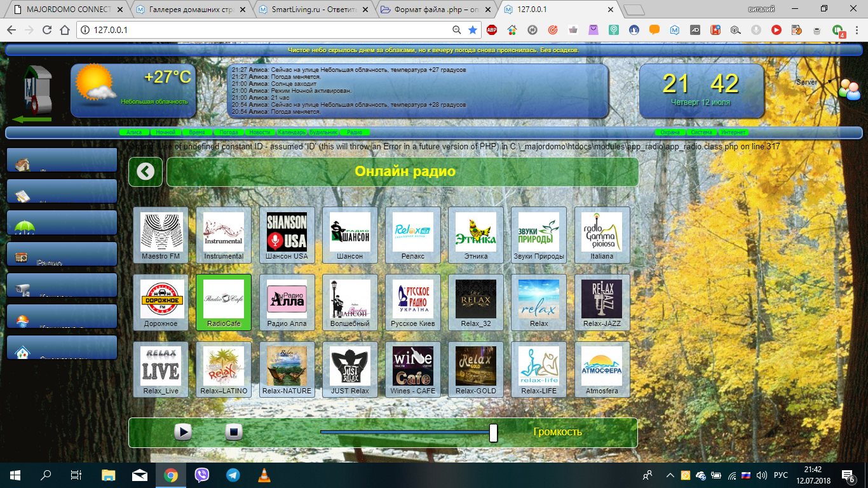Image resolution: width=868 pixels, height=488 pixels.
Task: Open the Радио menu item
Action: point(355,132)
